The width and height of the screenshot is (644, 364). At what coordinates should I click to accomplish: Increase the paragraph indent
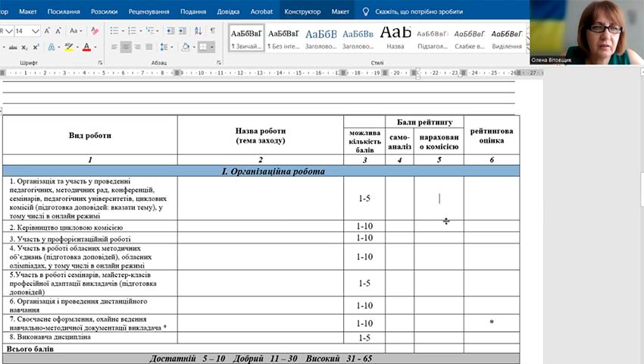point(183,31)
